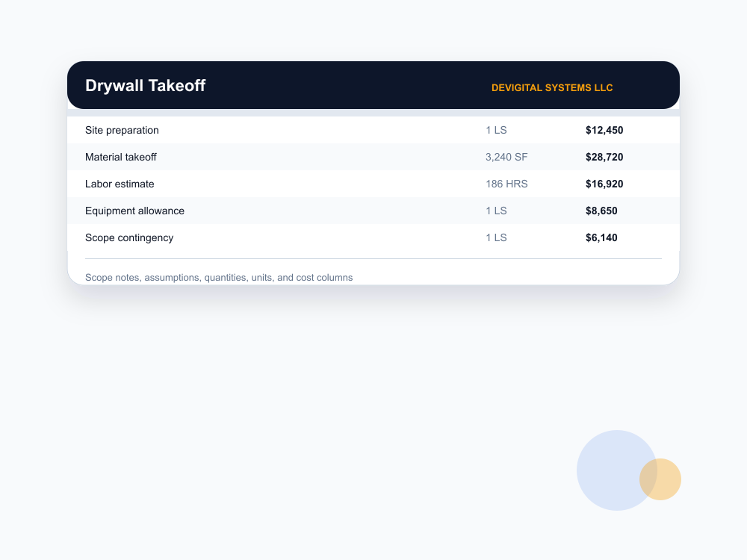
Task: Select the Scope contingency row label
Action: point(129,237)
